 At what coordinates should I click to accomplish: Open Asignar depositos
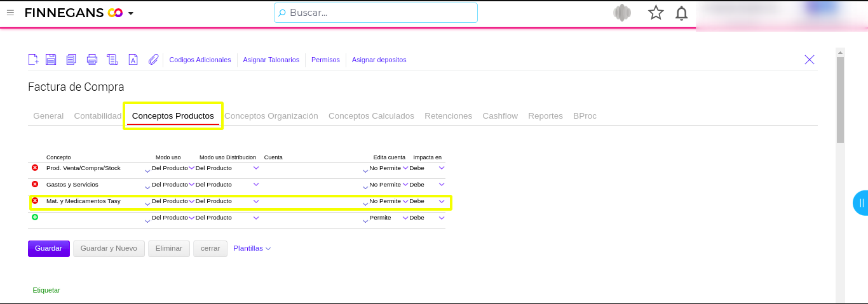(379, 60)
